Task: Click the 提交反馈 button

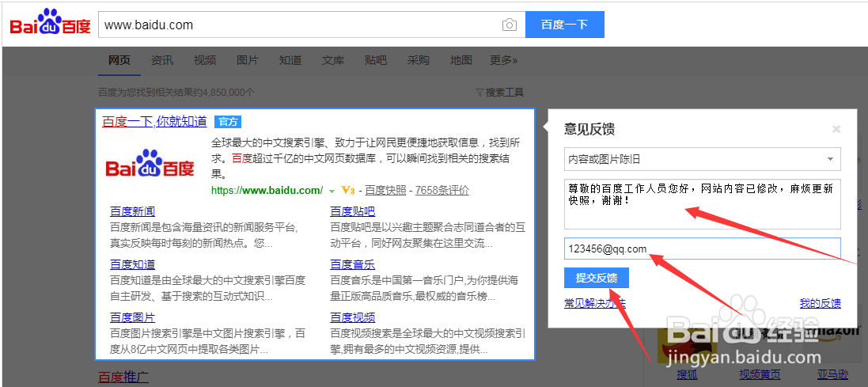Action: tap(596, 278)
